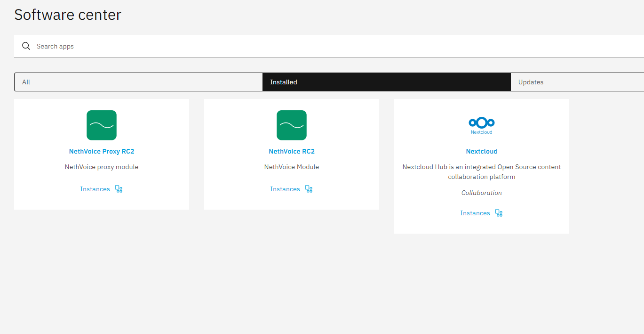Open the Nextcloud title link
Image resolution: width=644 pixels, height=334 pixels.
click(482, 151)
